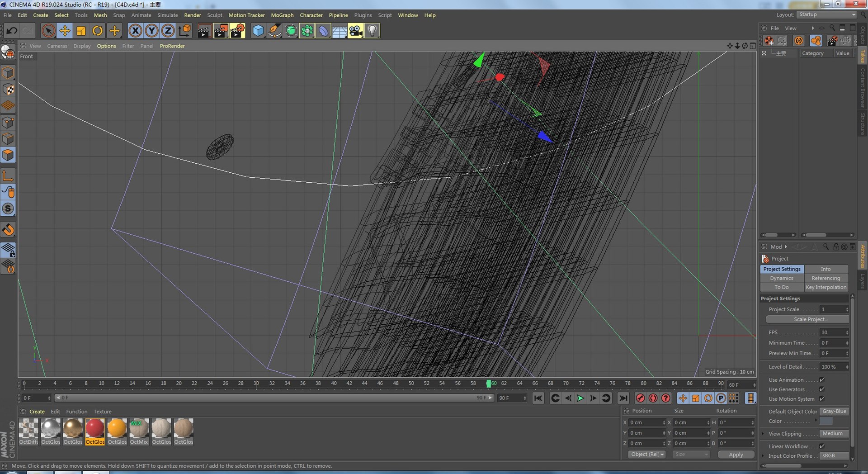Toggle Use Motion System checkbox

(822, 399)
